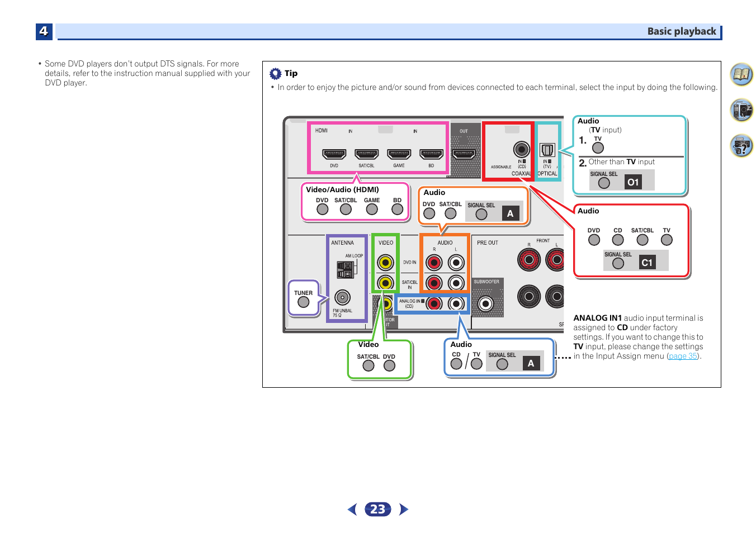Screen dimensions: 756x533
Task: Select the FM UNBAL antenna jack
Action: point(342,297)
